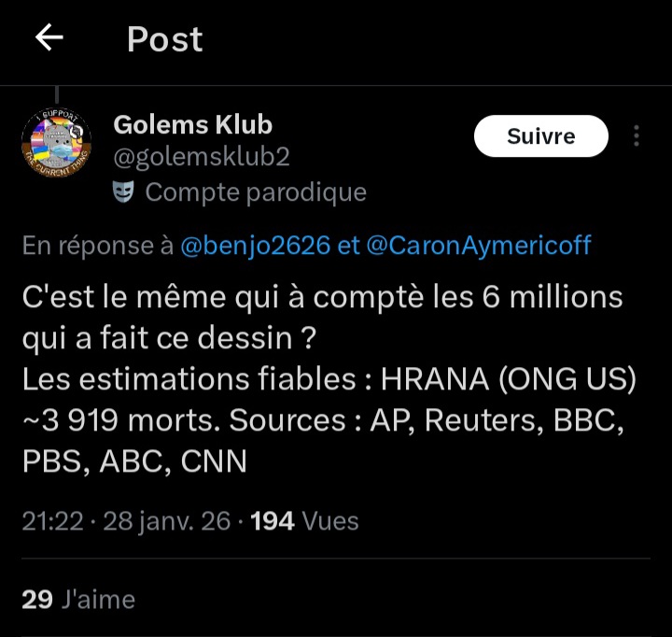This screenshot has width=672, height=637.
Task: Click the Compte parodique label
Action: pyautogui.click(x=256, y=192)
